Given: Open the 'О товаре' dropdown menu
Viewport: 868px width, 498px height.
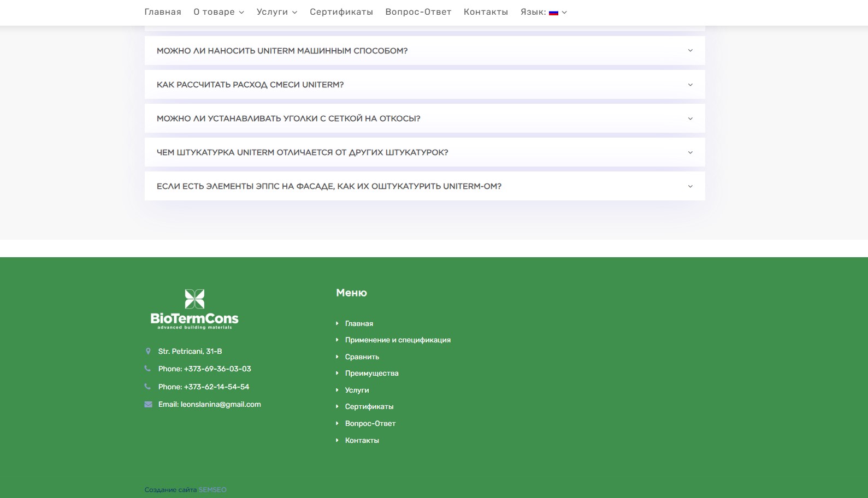Looking at the screenshot, I should [219, 12].
